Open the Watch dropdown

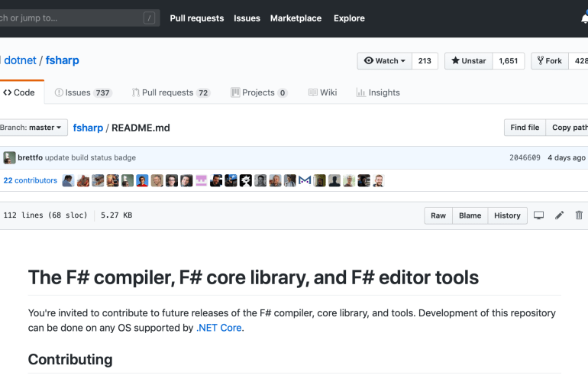point(384,61)
